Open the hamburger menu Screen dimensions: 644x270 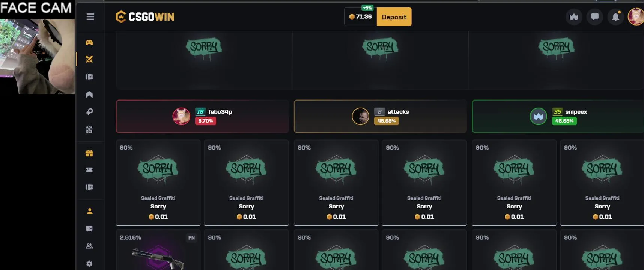(90, 17)
